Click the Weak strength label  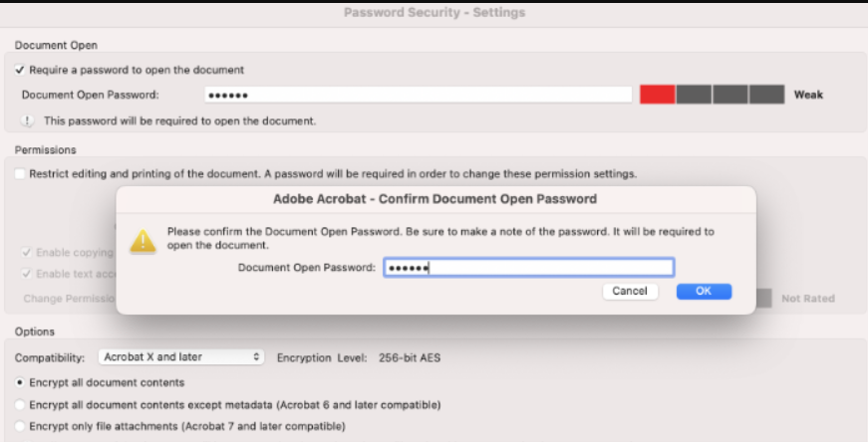(808, 96)
